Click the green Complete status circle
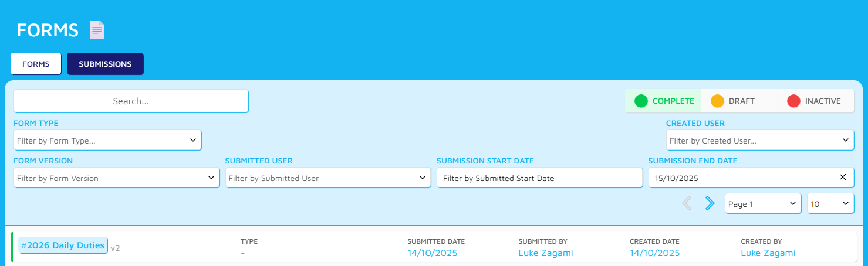The image size is (868, 266). [x=641, y=101]
